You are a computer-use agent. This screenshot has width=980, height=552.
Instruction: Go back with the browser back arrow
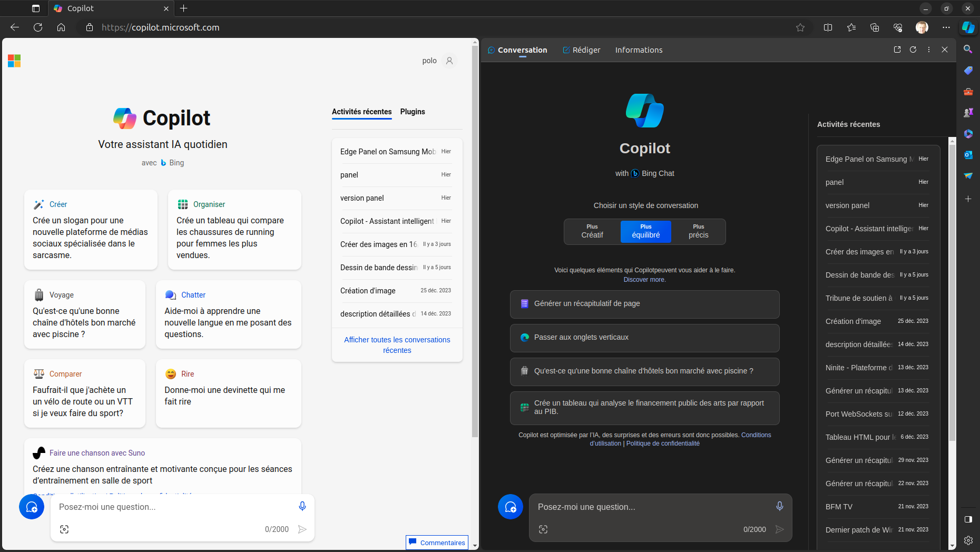click(15, 27)
